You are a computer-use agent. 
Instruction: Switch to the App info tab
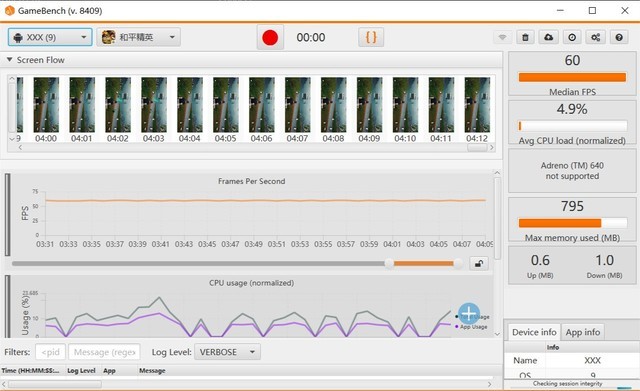(583, 332)
